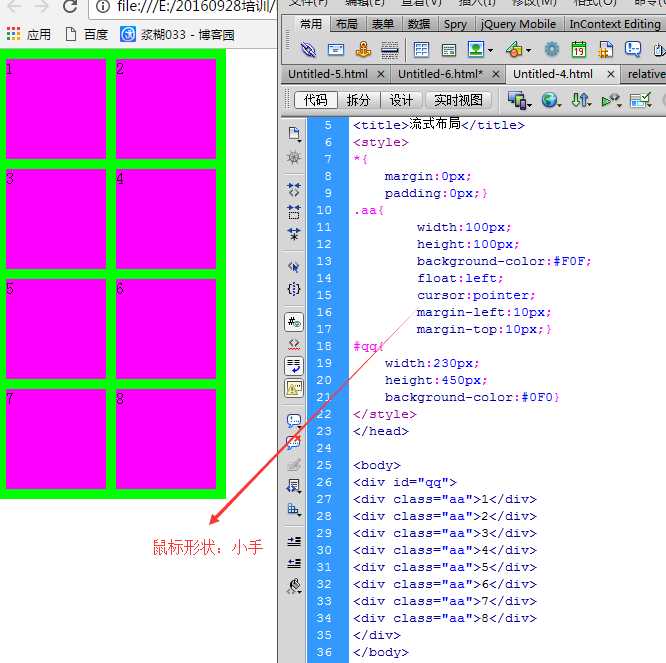Collapse Full Tag in coding toolbar
Image resolution: width=666 pixels, height=663 pixels.
click(x=294, y=189)
